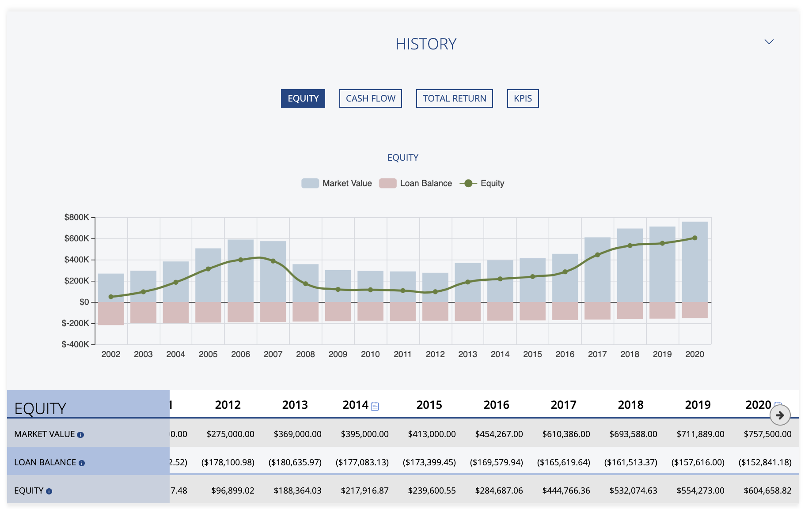
Task: Click the info icon beside LOAN BALANCE
Action: coord(81,463)
